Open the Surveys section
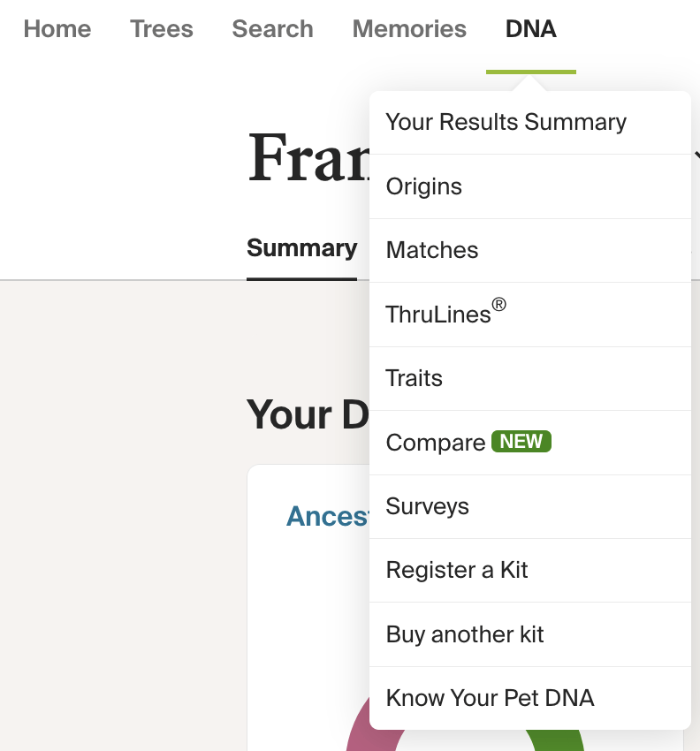This screenshot has height=751, width=700. click(x=427, y=506)
